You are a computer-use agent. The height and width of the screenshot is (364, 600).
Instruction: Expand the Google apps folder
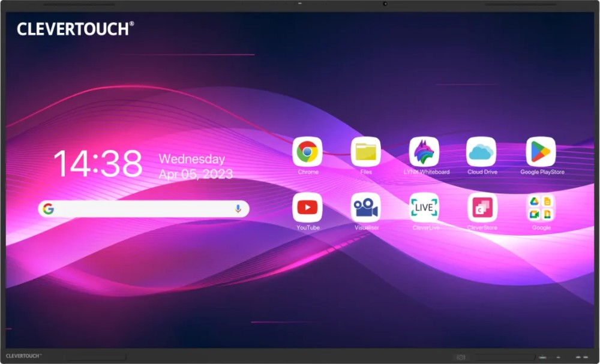tap(540, 207)
